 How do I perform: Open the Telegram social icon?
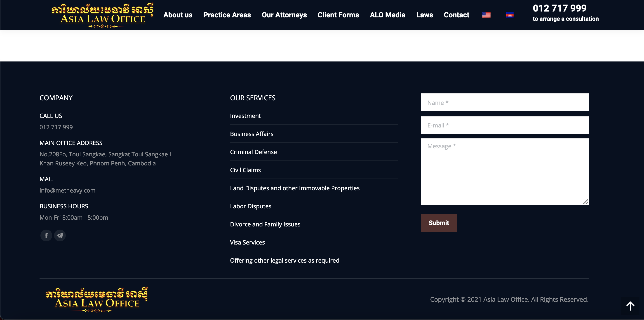click(x=60, y=235)
